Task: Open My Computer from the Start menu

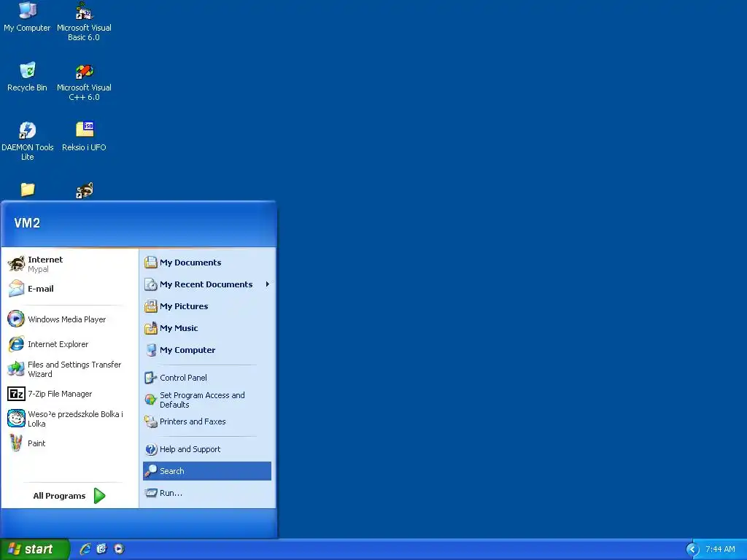Action: [x=206, y=350]
